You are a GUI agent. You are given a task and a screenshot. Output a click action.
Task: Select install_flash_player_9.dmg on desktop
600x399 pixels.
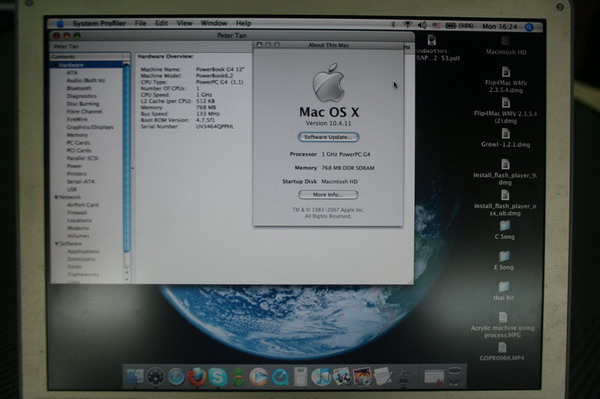(x=505, y=172)
